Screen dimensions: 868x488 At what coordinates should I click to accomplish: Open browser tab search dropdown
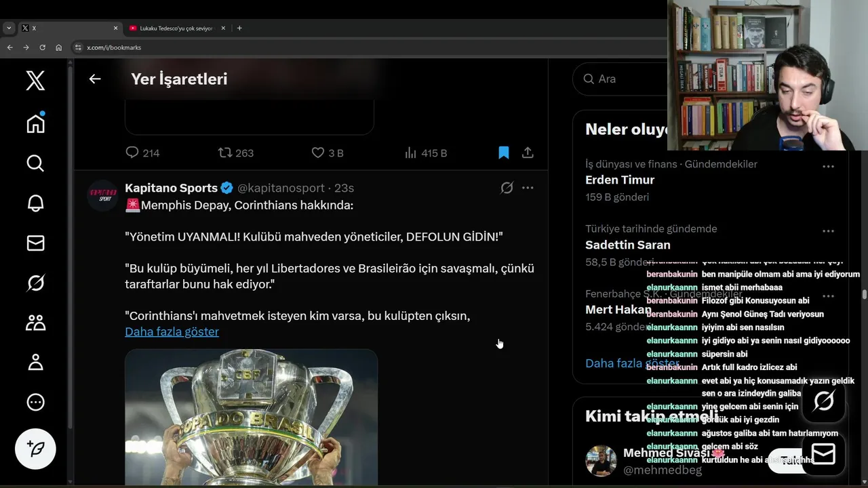click(9, 28)
